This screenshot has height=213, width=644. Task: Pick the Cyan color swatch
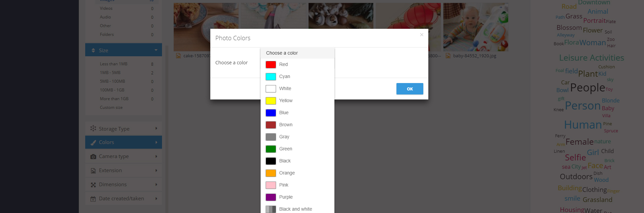pos(271,77)
